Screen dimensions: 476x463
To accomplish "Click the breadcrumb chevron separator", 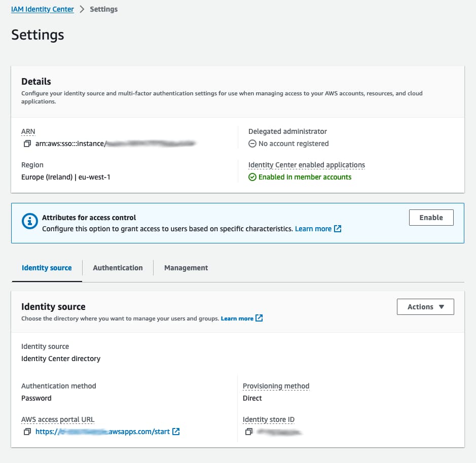I will pyautogui.click(x=82, y=9).
